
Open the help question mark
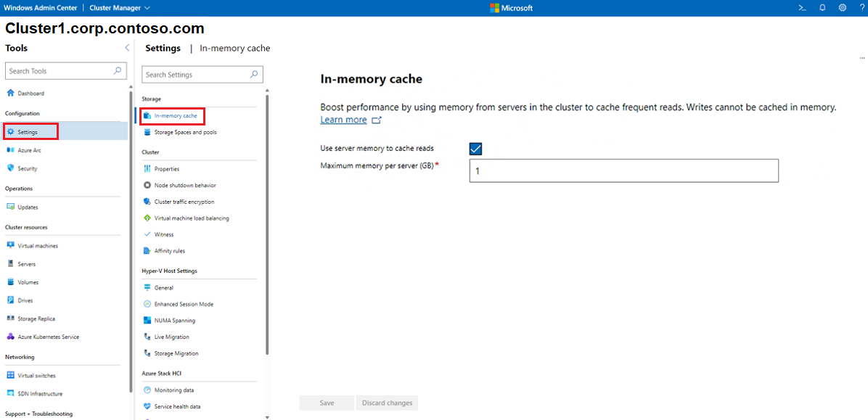[862, 8]
